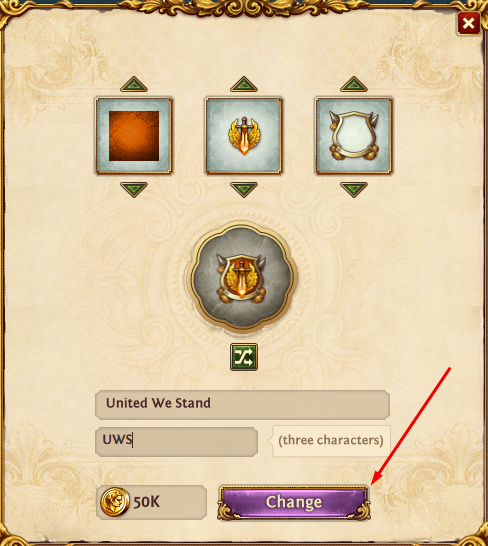Click the up arrow above orange background tile
This screenshot has width=488, height=546.
point(134,84)
